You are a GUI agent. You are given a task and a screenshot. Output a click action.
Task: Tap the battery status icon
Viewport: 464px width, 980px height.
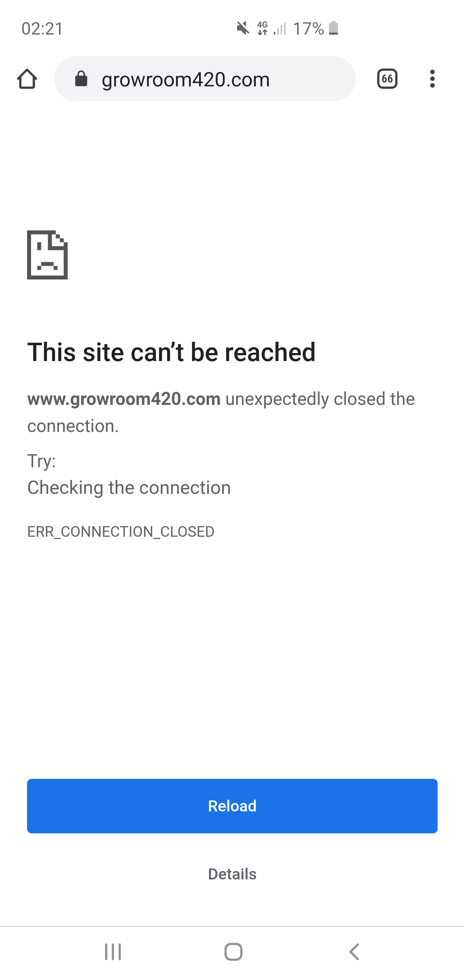333,28
